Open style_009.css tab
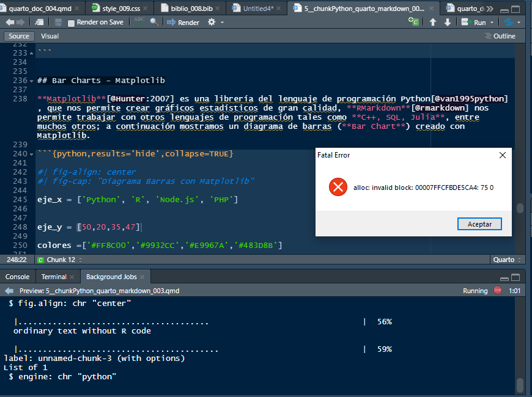This screenshot has height=397, width=532. click(121, 9)
